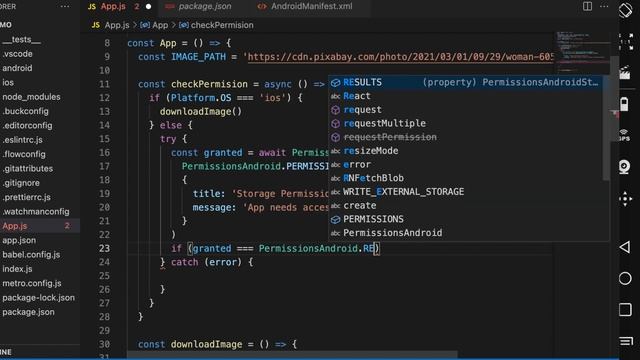Click problem count 2 beside App.js

click(x=67, y=226)
